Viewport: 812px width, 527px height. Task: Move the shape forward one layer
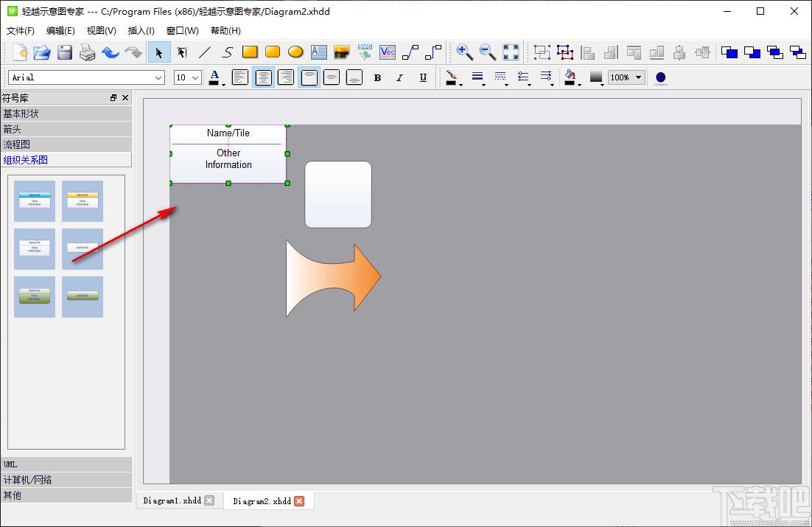tap(774, 52)
